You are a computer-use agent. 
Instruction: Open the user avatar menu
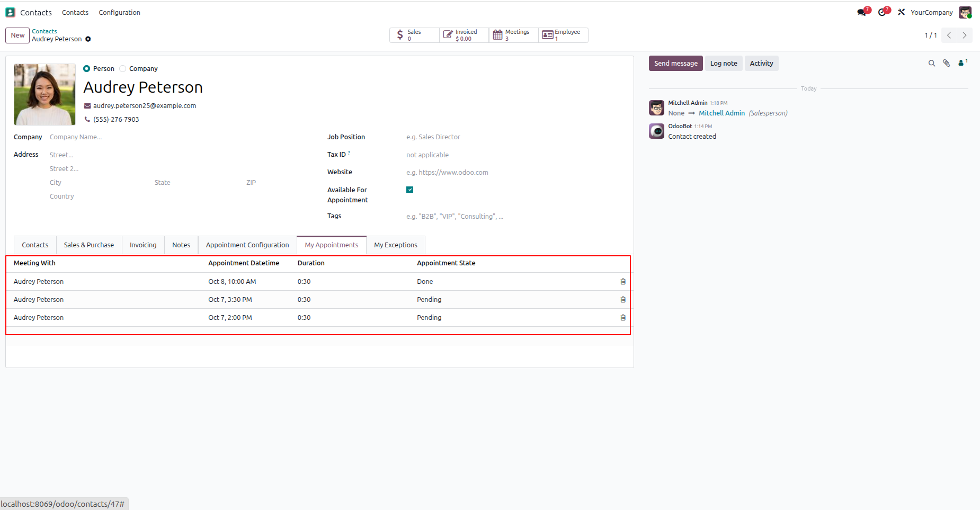point(965,12)
